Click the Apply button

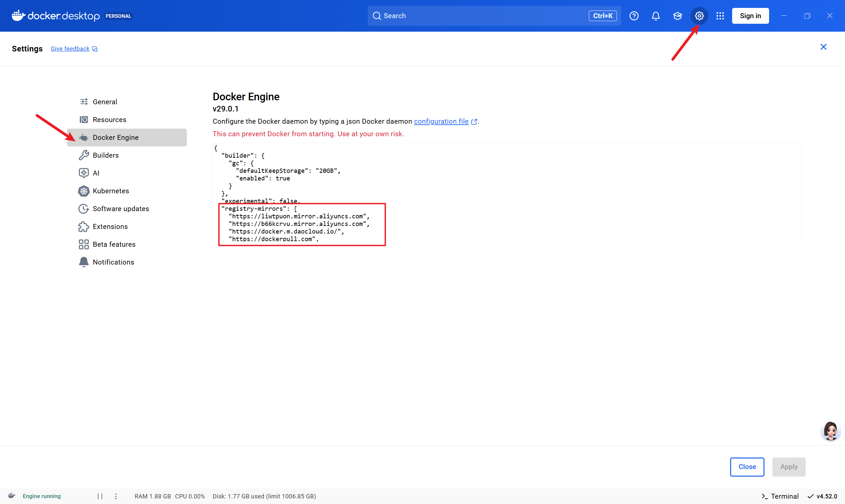[789, 467]
